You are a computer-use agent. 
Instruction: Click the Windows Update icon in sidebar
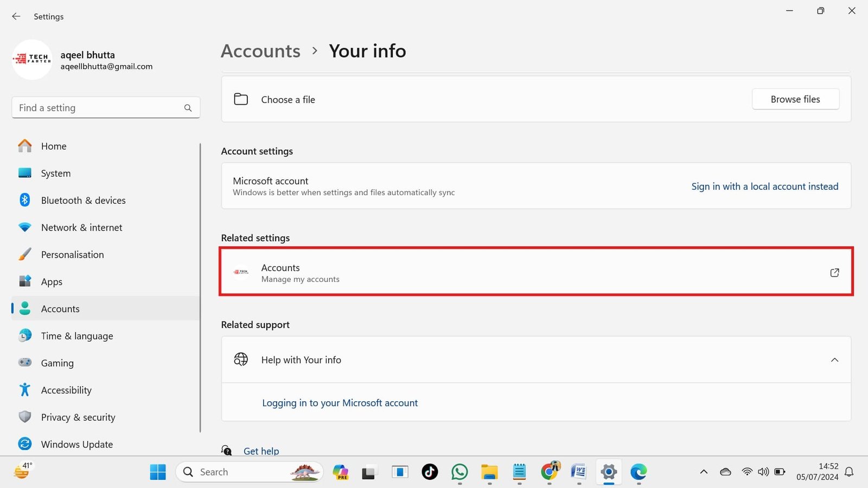click(25, 444)
